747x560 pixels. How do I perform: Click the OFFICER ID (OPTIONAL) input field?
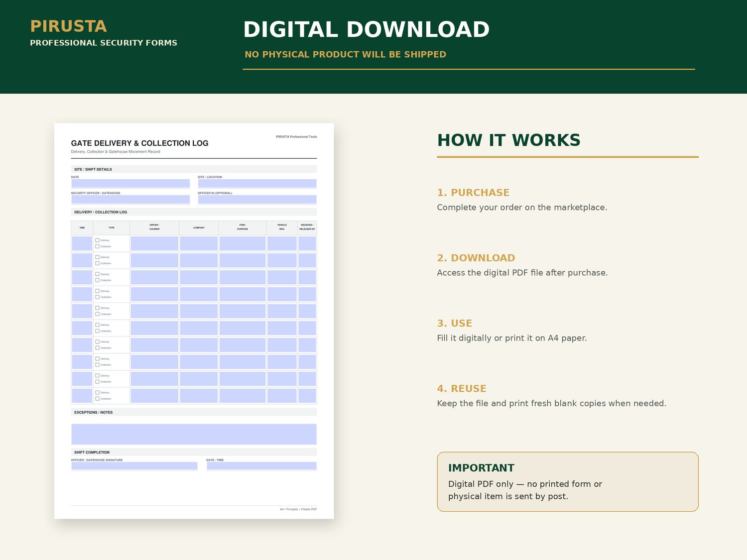257,200
